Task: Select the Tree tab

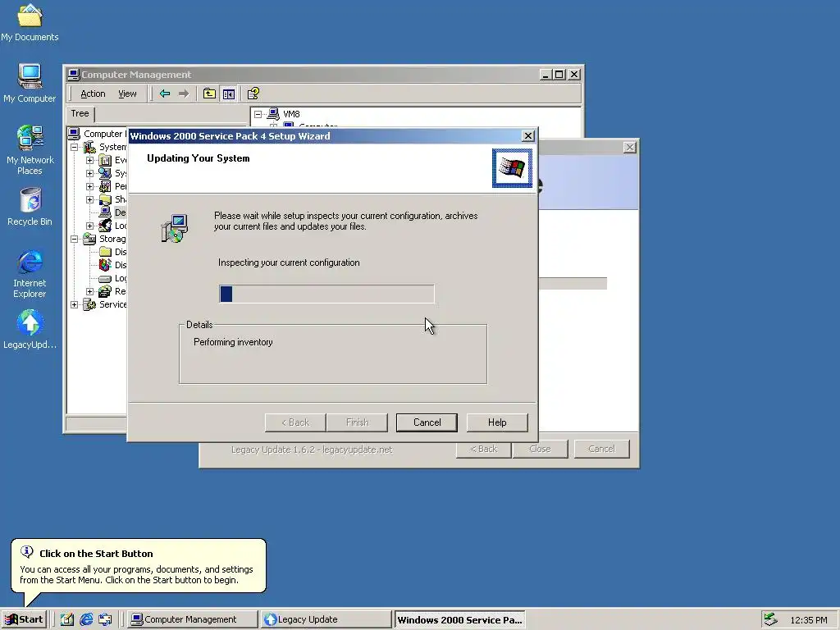Action: [x=80, y=113]
